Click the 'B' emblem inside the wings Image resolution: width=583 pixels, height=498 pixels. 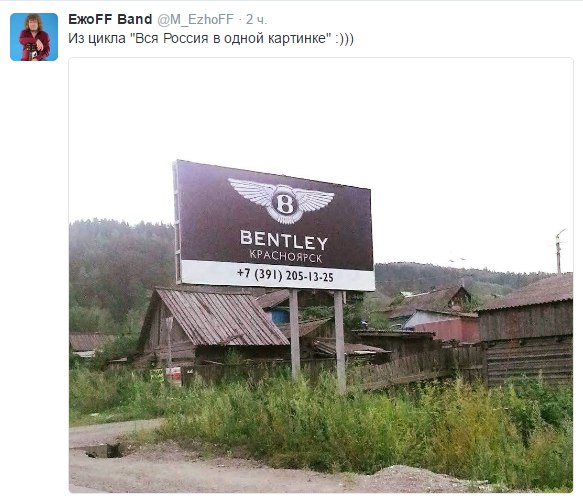click(x=284, y=203)
